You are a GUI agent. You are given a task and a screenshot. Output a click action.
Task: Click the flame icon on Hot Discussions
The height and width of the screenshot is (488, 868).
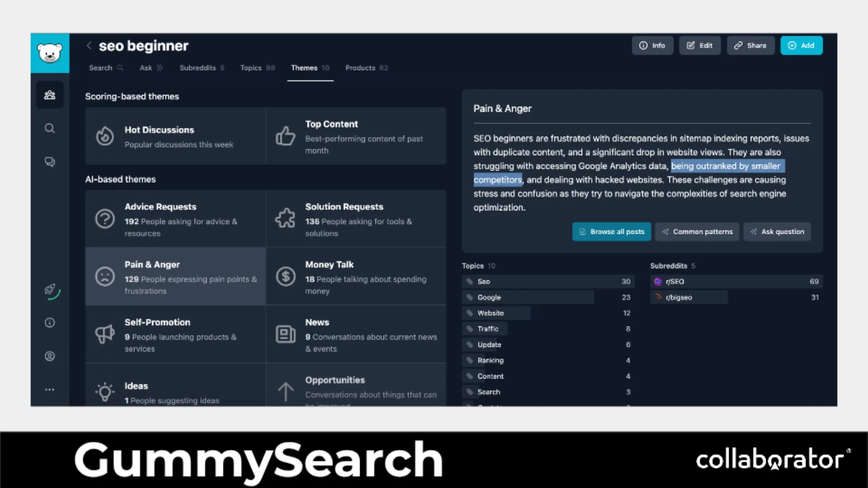(105, 136)
